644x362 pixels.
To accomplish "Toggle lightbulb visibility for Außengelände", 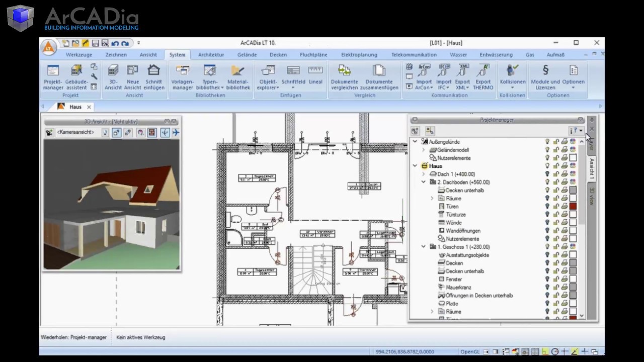I will 547,142.
